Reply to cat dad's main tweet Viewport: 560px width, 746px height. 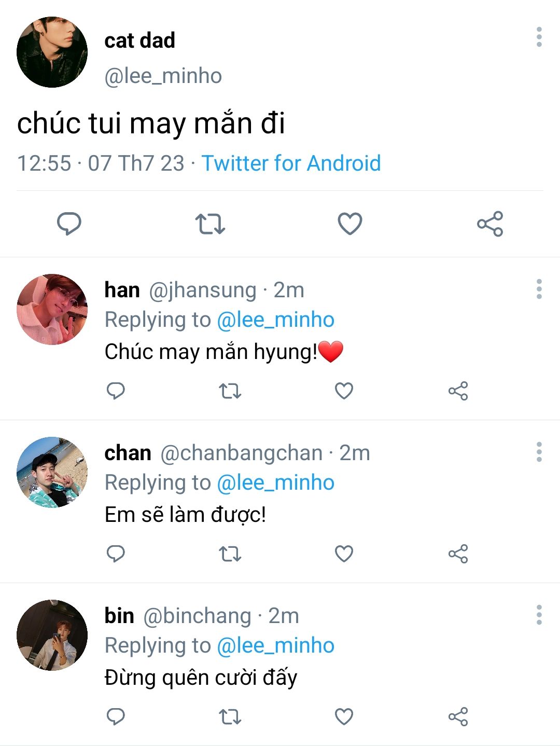(69, 224)
